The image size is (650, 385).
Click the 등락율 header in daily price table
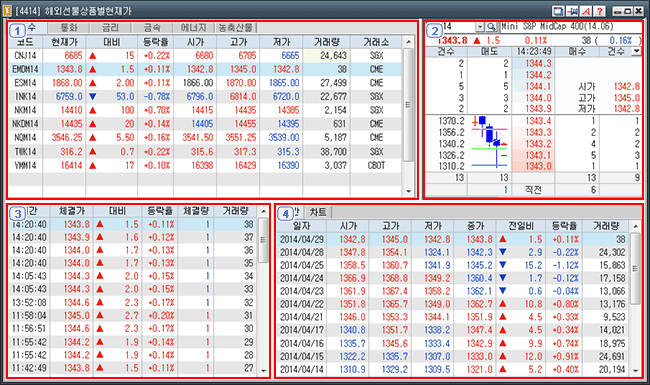564,226
